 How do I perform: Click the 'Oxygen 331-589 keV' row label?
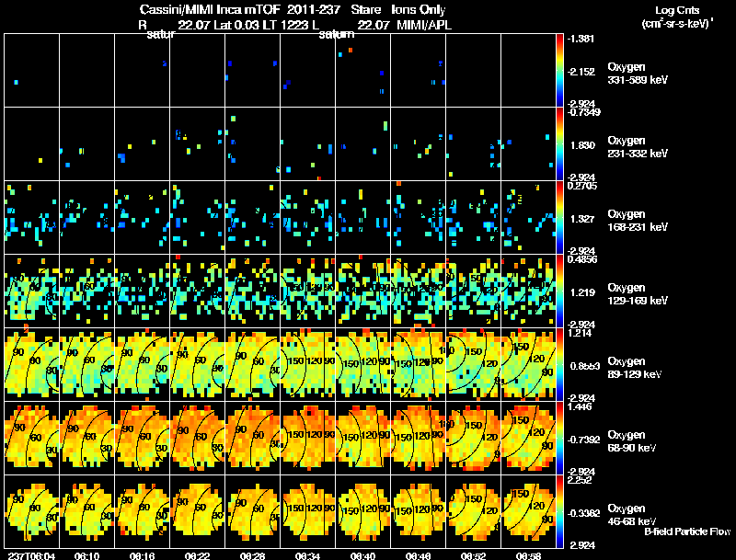638,74
